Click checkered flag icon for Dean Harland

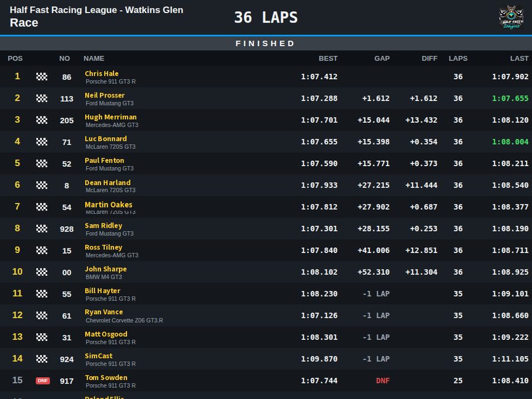click(42, 185)
